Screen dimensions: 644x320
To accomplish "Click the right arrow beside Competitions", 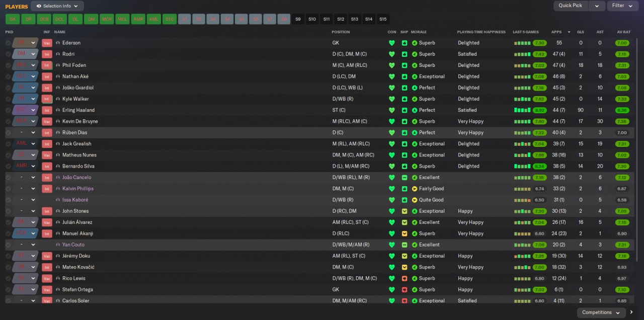I will [x=632, y=312].
